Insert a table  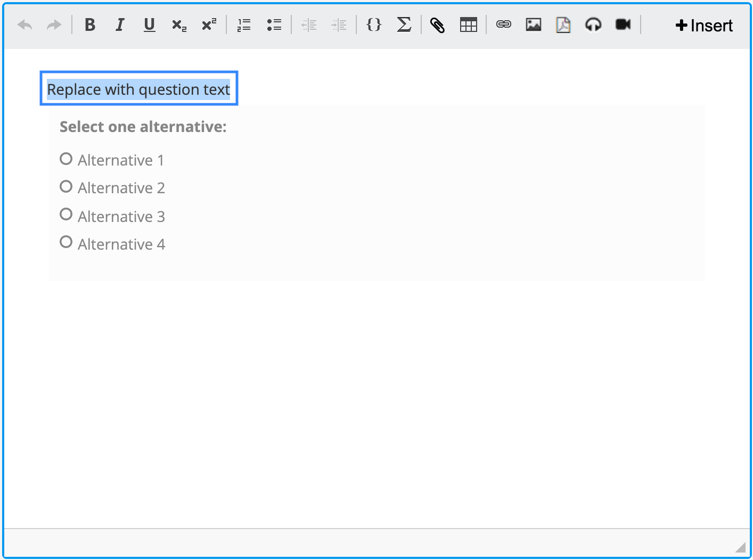tap(469, 25)
